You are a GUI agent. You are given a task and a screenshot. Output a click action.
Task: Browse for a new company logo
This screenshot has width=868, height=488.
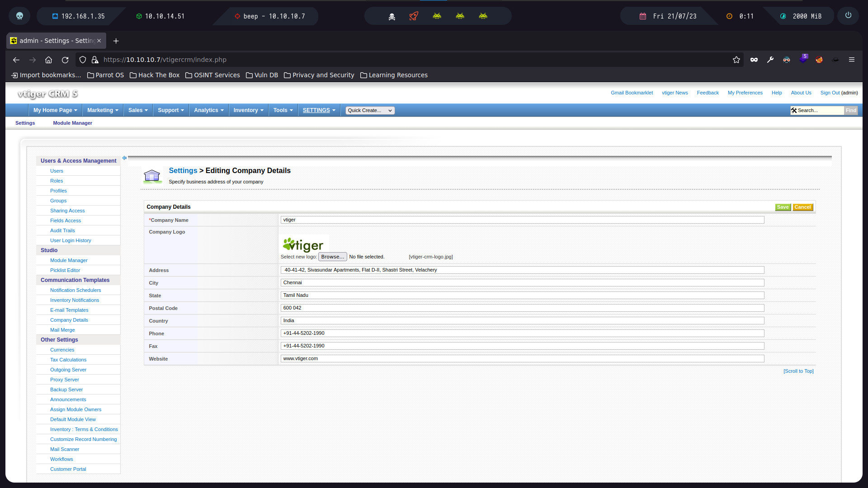click(332, 257)
